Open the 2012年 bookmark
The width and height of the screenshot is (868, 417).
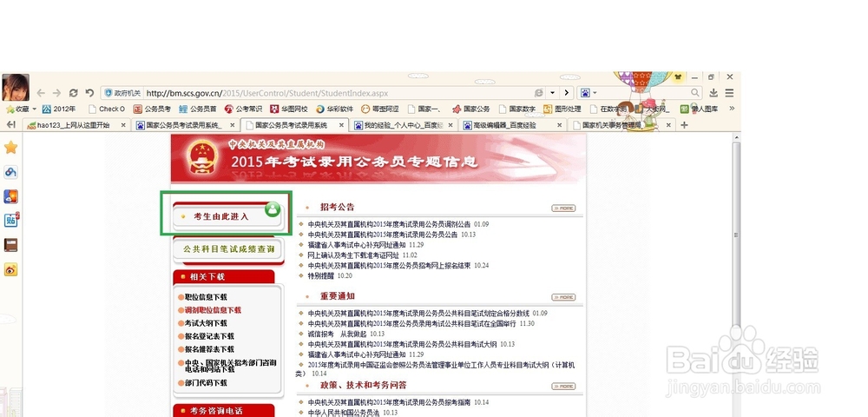59,109
